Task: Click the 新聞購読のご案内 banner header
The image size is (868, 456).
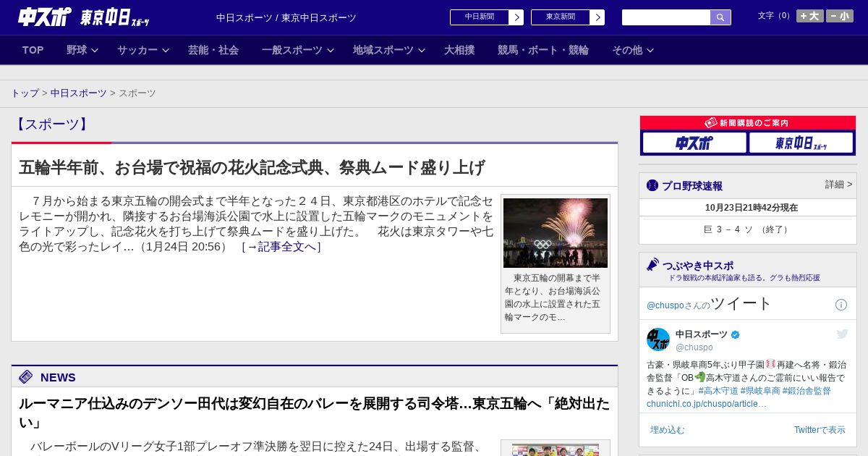Action: click(x=748, y=123)
